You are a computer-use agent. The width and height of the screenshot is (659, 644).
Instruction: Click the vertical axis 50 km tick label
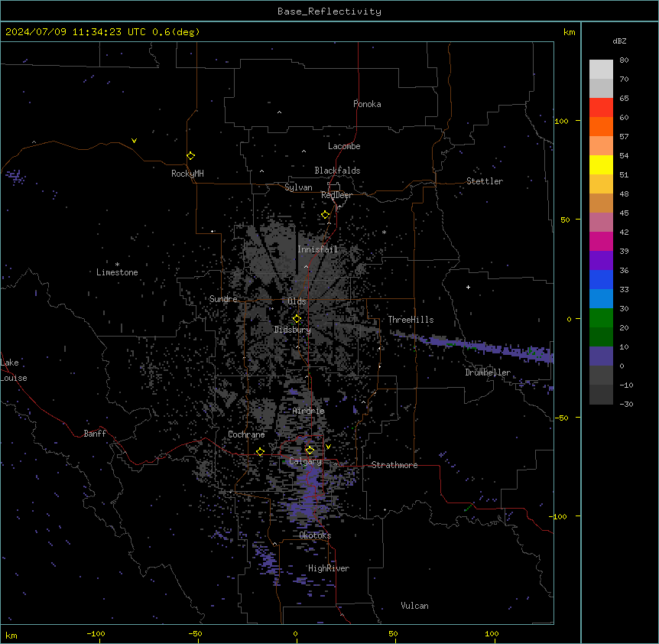click(x=565, y=220)
